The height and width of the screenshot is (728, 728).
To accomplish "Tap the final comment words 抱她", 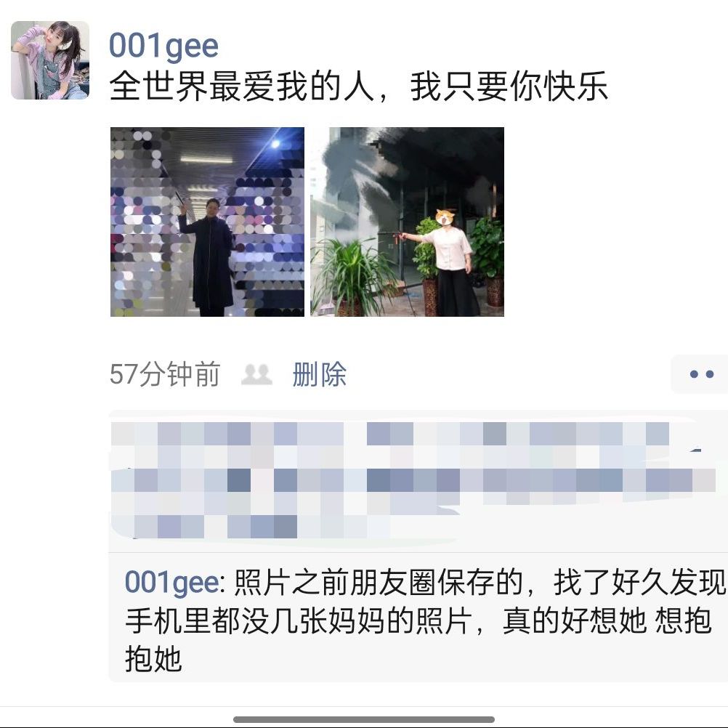I will [153, 659].
